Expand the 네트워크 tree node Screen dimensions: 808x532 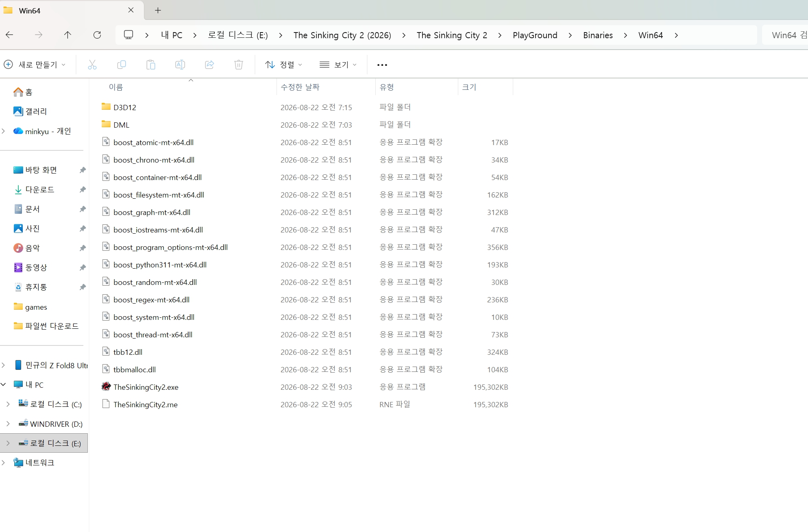pos(3,463)
